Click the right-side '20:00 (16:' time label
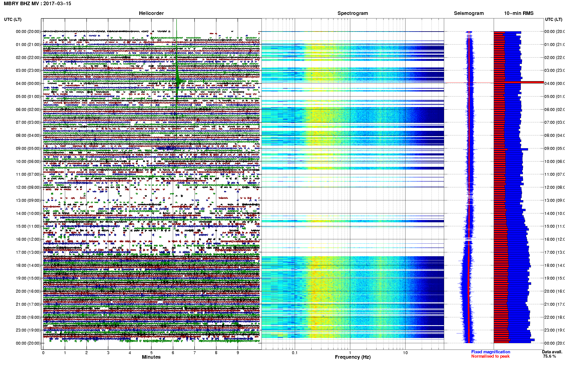Viewport: 588px width, 368px height. coord(555,291)
